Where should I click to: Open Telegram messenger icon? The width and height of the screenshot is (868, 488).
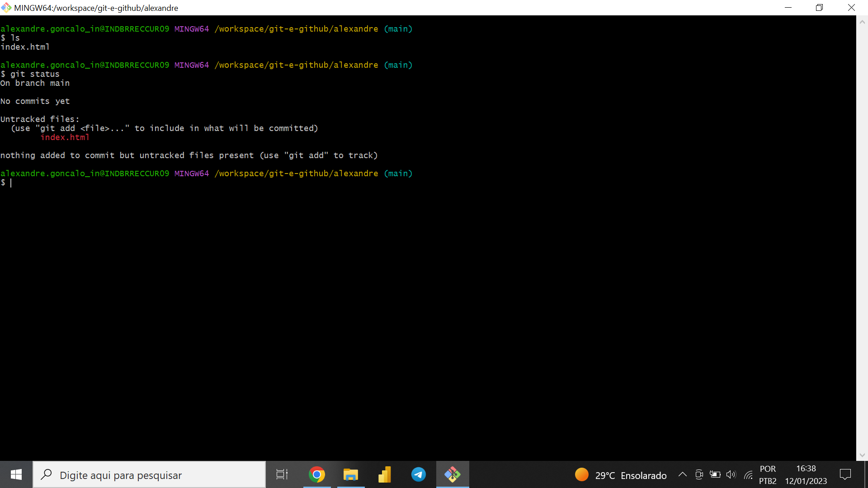pyautogui.click(x=419, y=474)
